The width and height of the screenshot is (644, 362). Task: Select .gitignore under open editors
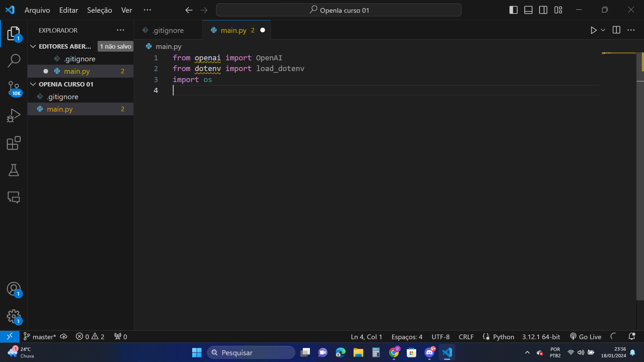pyautogui.click(x=80, y=59)
